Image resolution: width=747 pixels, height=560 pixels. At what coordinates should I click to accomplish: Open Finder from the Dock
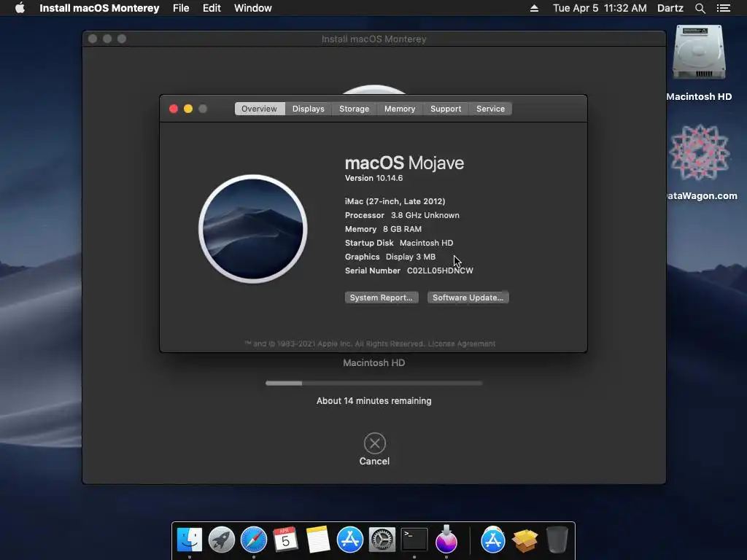(190, 540)
